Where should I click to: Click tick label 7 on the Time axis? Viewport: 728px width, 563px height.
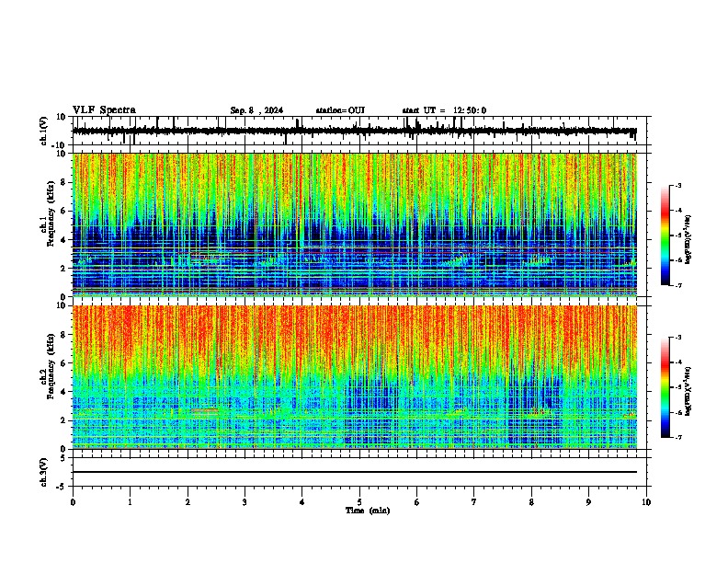(474, 502)
